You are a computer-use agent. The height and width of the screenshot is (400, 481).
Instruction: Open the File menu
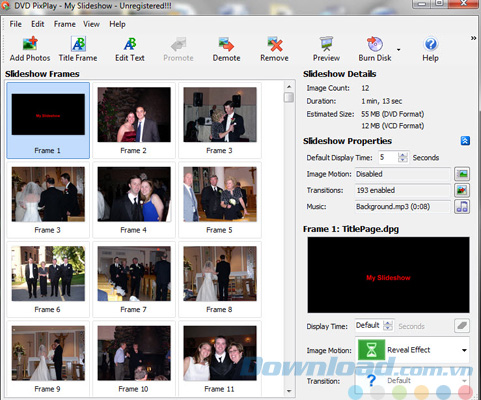(x=15, y=24)
